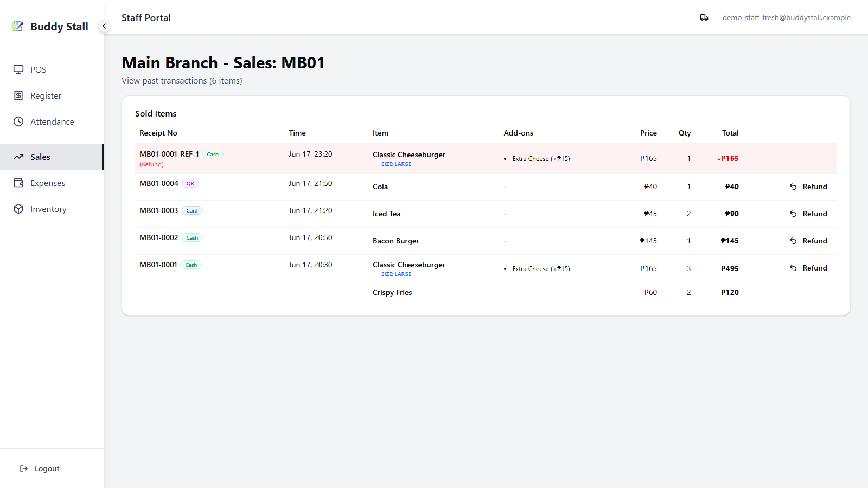Click the Cash badge next to MB01-0001
The image size is (868, 488).
coord(191,265)
